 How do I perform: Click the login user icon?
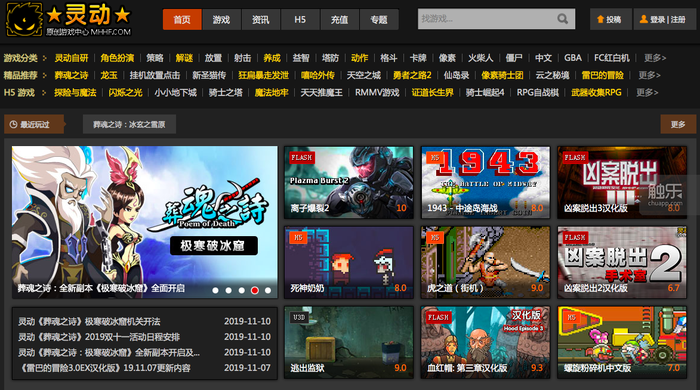[644, 19]
